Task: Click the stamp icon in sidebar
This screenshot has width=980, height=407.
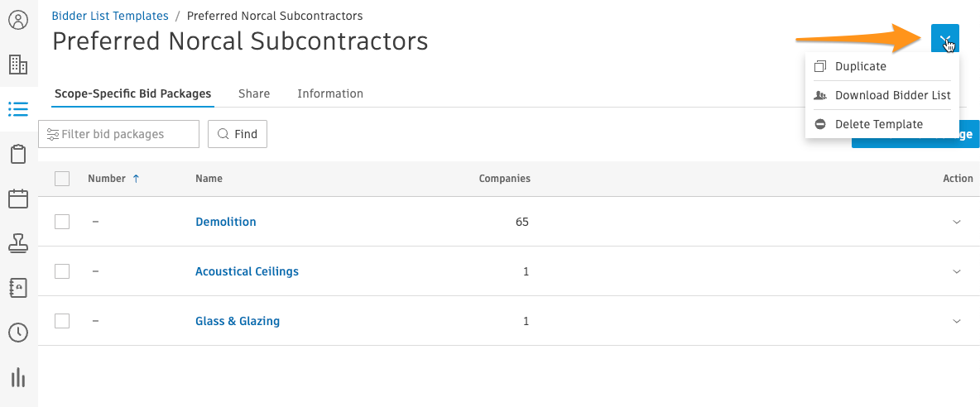Action: click(x=18, y=243)
